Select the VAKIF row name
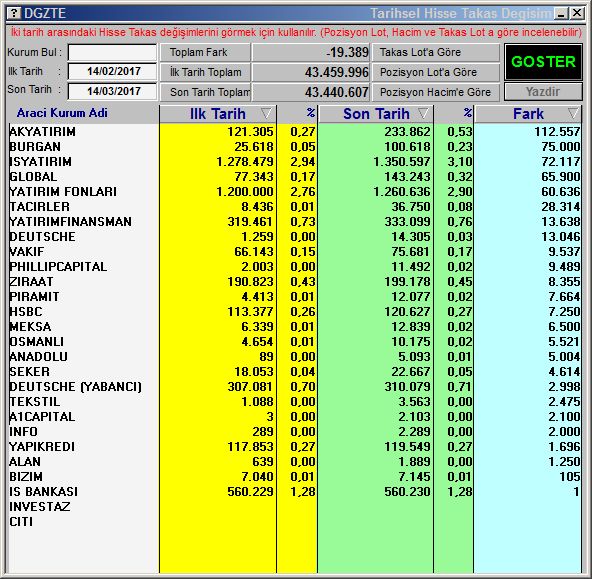 pos(26,252)
